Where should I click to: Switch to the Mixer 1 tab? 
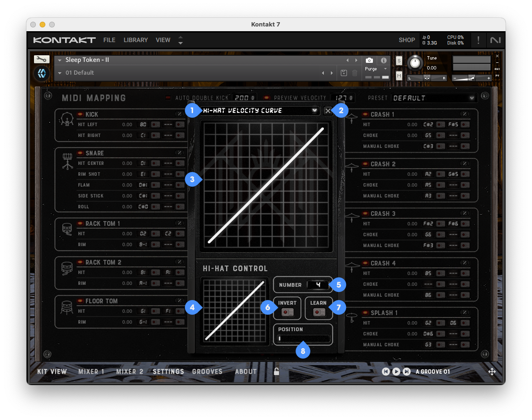91,372
